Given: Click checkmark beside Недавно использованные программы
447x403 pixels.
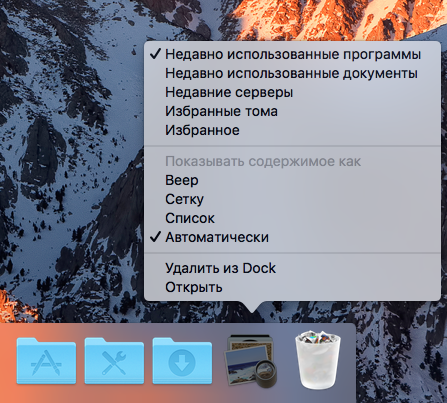Looking at the screenshot, I should (x=155, y=54).
